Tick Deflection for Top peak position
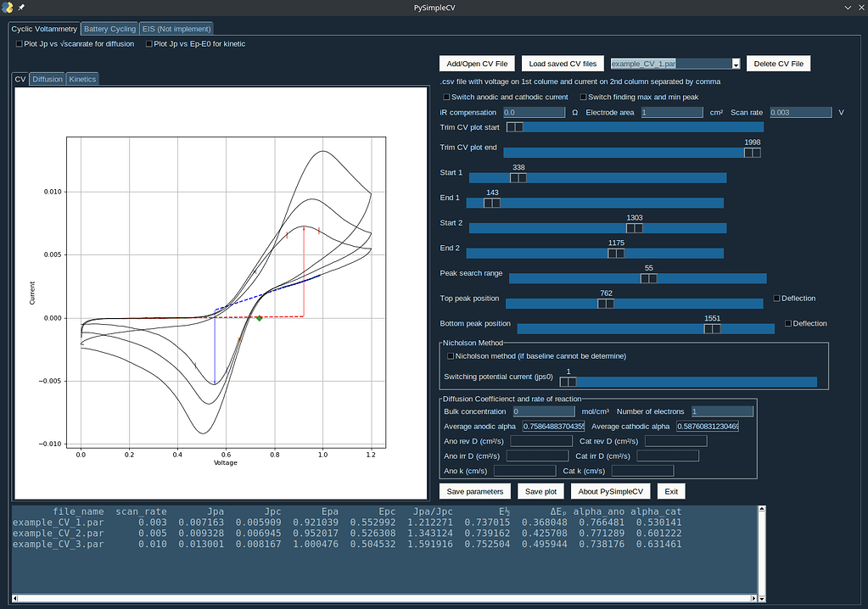 pos(777,299)
